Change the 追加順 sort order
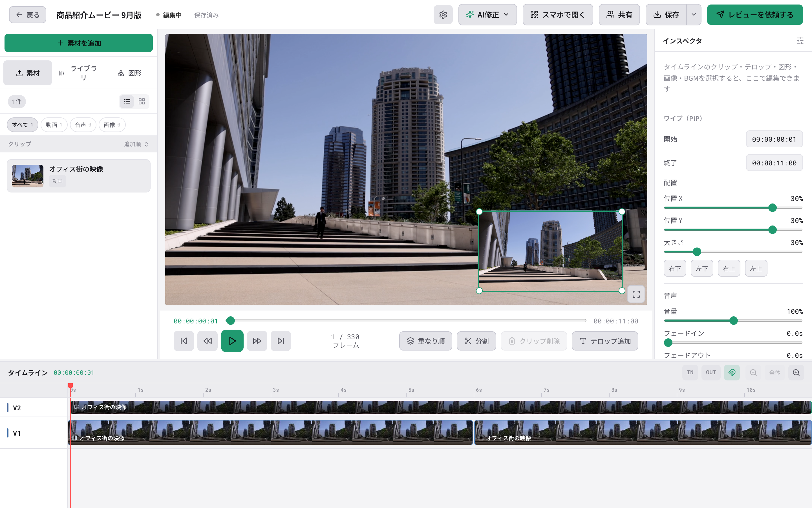The width and height of the screenshot is (812, 508). pos(136,144)
